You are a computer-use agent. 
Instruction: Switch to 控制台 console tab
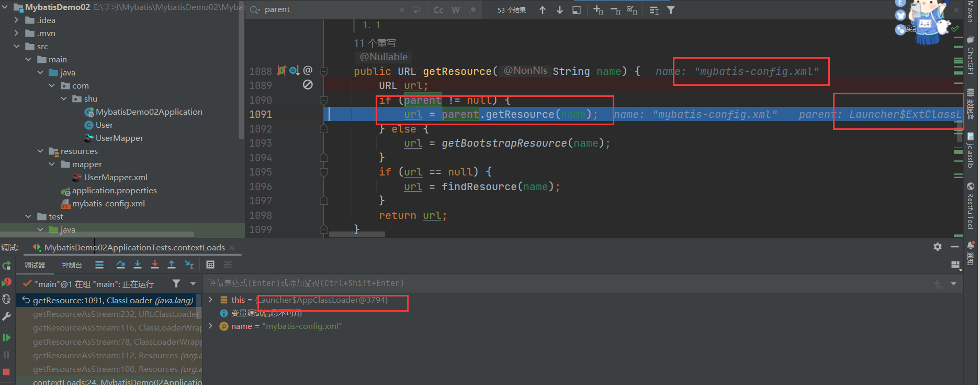tap(72, 265)
